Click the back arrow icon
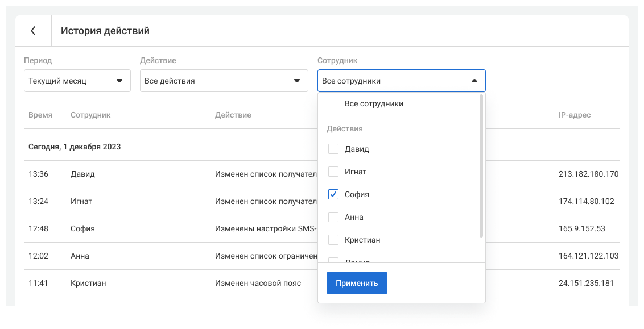This screenshot has width=644, height=329. [x=33, y=31]
